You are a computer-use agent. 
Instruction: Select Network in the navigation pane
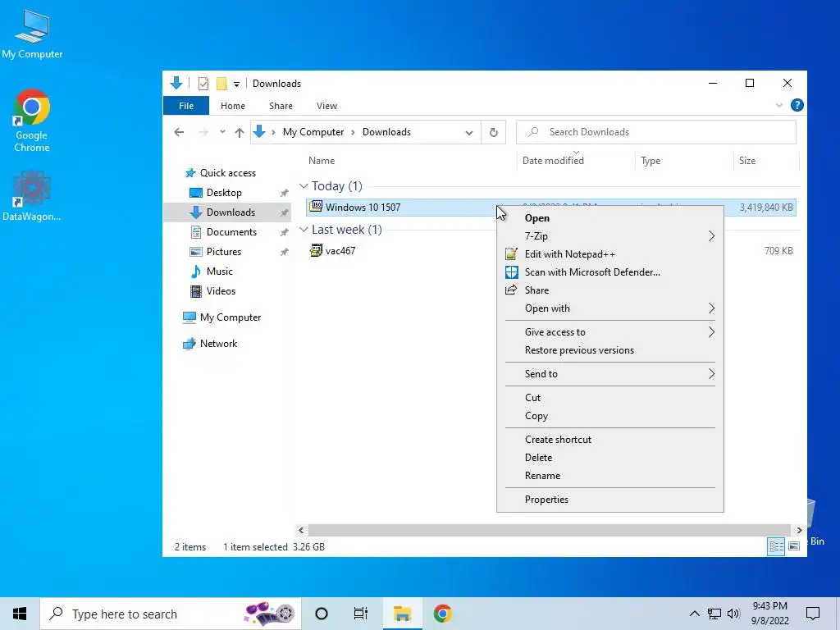coord(218,344)
